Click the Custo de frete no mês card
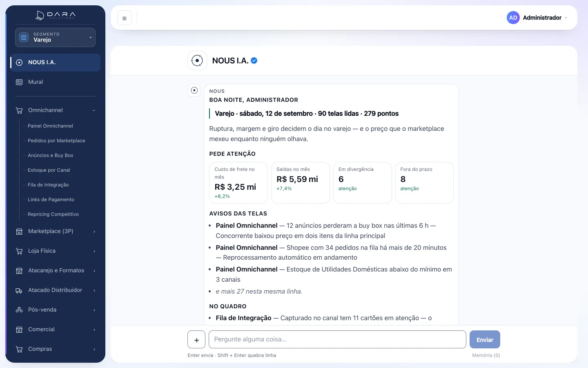 [238, 183]
